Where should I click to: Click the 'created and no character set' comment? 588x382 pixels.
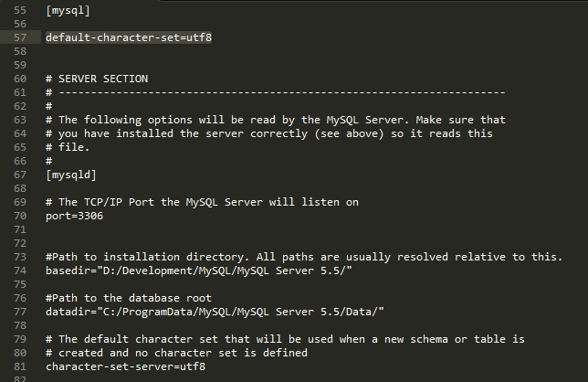tap(188, 352)
